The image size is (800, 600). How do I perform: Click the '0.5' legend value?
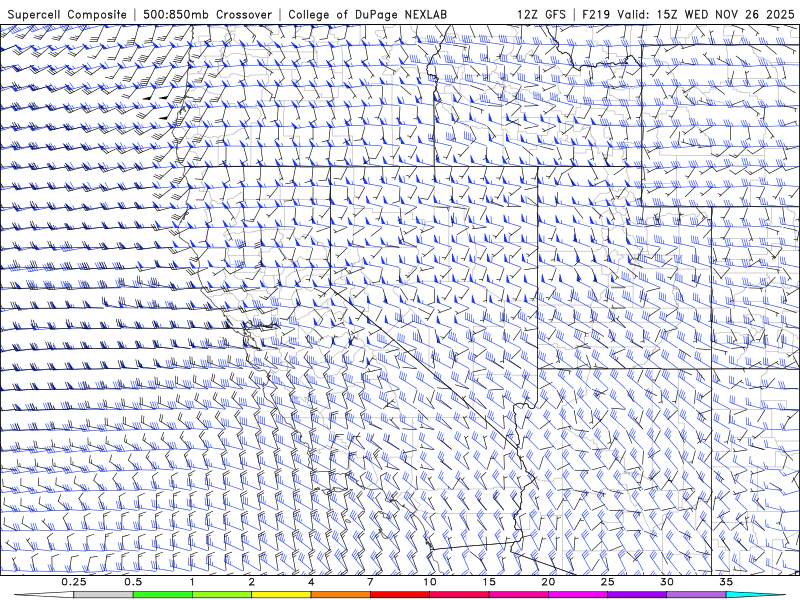(133, 582)
